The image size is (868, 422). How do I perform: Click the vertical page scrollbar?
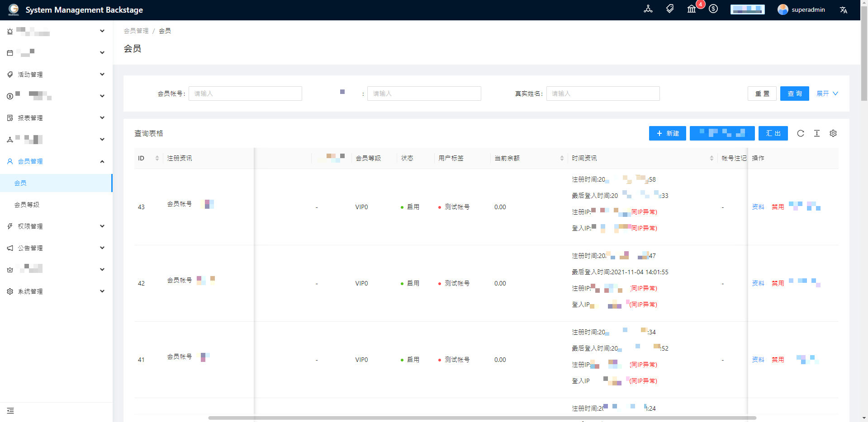(x=864, y=53)
